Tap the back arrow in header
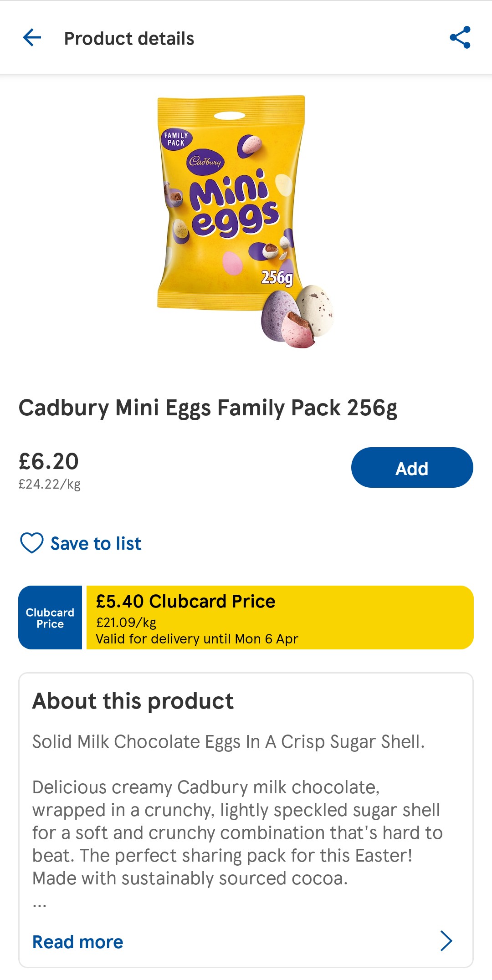This screenshot has width=492, height=980. (x=32, y=38)
